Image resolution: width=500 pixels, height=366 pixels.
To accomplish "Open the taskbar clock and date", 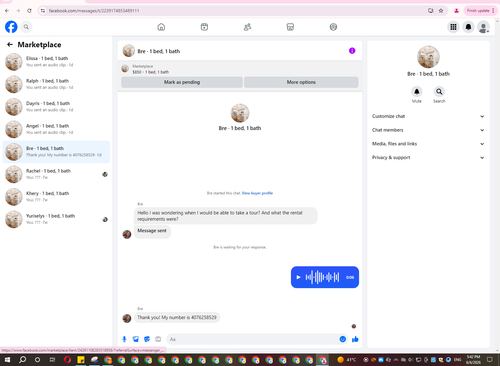I will [x=473, y=360].
